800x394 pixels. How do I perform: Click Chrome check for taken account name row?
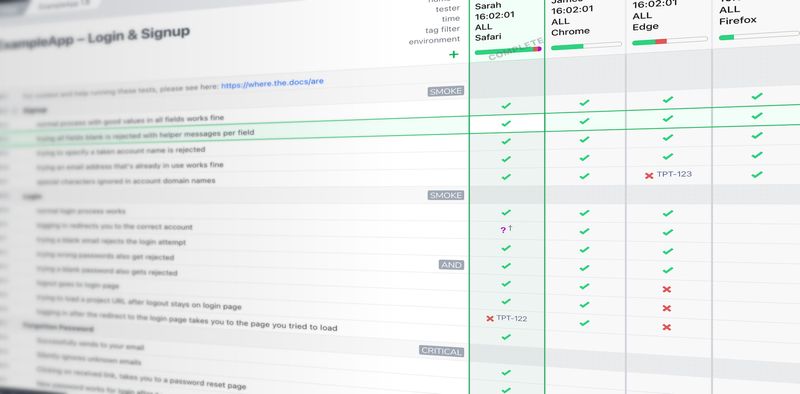(x=584, y=139)
